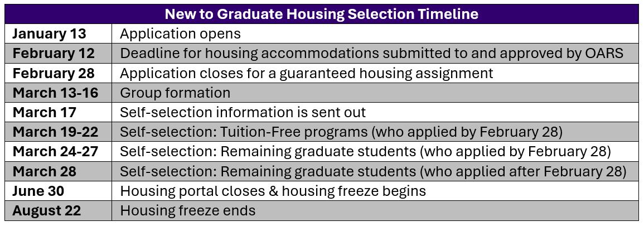Select the March 17 date cell
644x226 pixels.
(59, 113)
